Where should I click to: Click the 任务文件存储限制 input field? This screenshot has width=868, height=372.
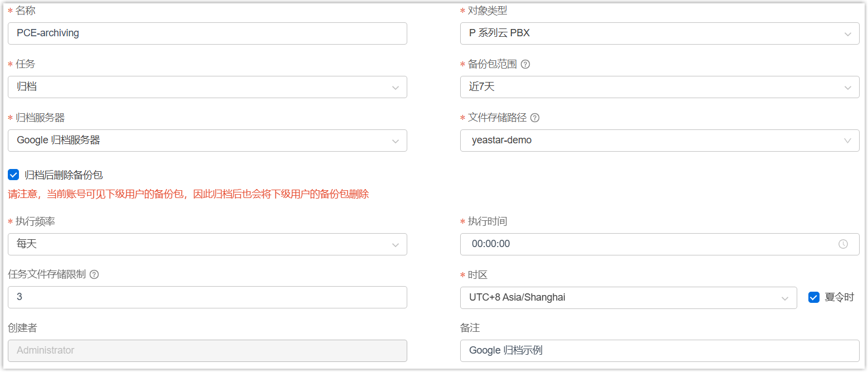[207, 297]
